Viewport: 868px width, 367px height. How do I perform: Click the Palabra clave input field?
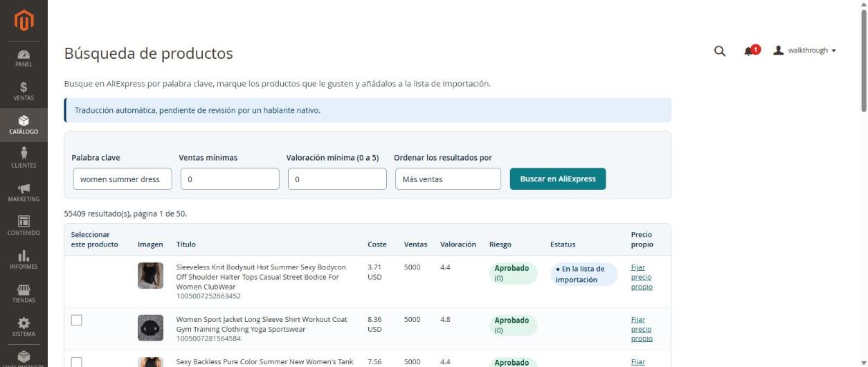pos(123,179)
